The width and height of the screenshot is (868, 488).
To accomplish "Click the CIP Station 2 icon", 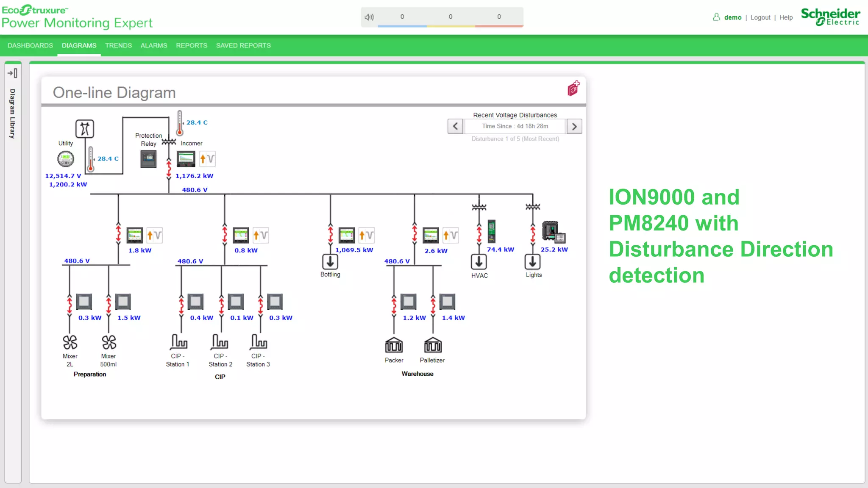I will coord(220,341).
